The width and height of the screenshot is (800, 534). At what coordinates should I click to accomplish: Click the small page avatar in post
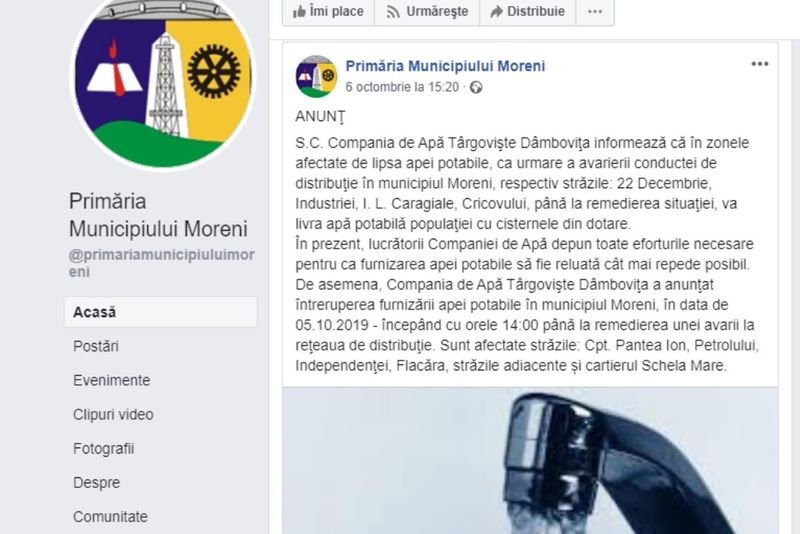pos(316,77)
